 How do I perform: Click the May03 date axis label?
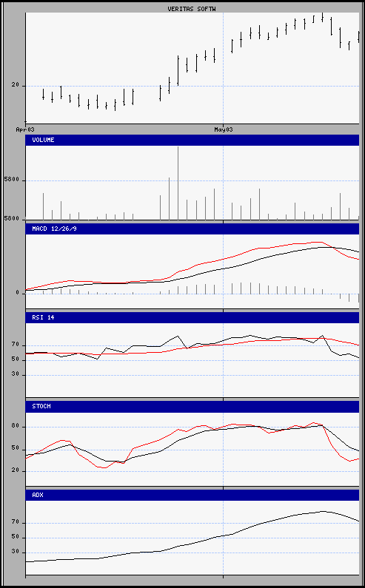(224, 129)
